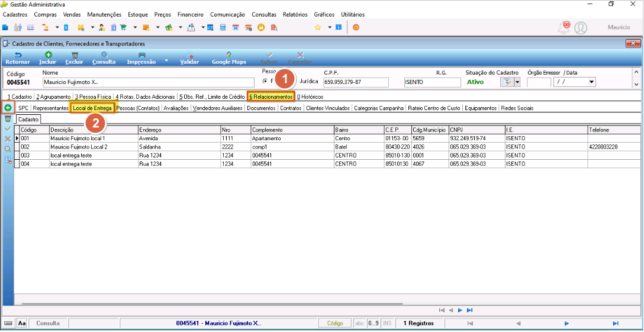Click the Excluir button
Screen dimensions: 644x332
pyautogui.click(x=75, y=58)
